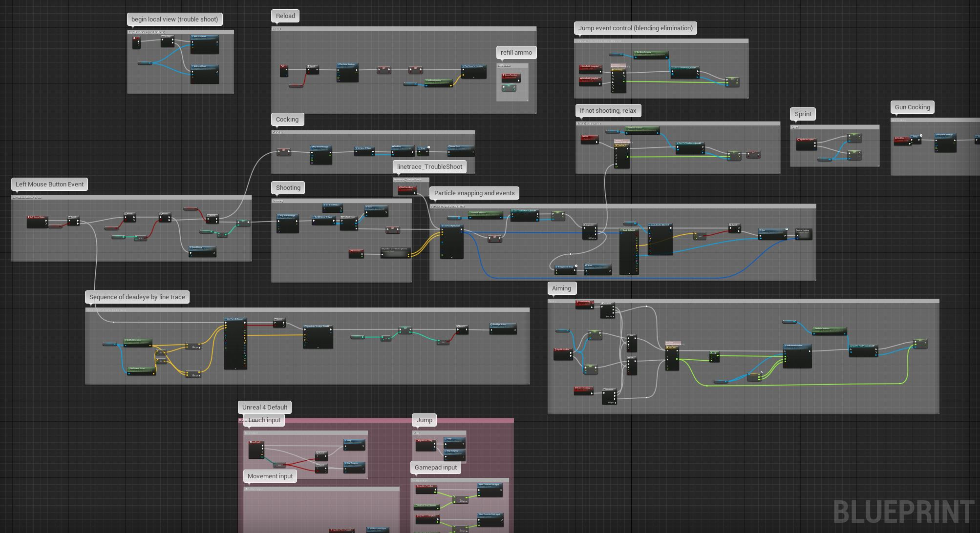Click the Reload comment bubble

[x=285, y=16]
